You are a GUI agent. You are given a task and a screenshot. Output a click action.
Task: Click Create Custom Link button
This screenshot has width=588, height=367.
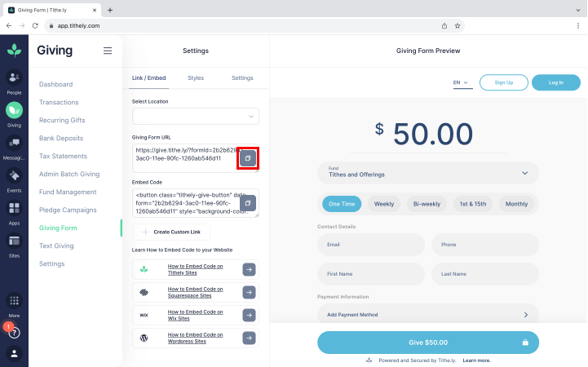pyautogui.click(x=171, y=232)
